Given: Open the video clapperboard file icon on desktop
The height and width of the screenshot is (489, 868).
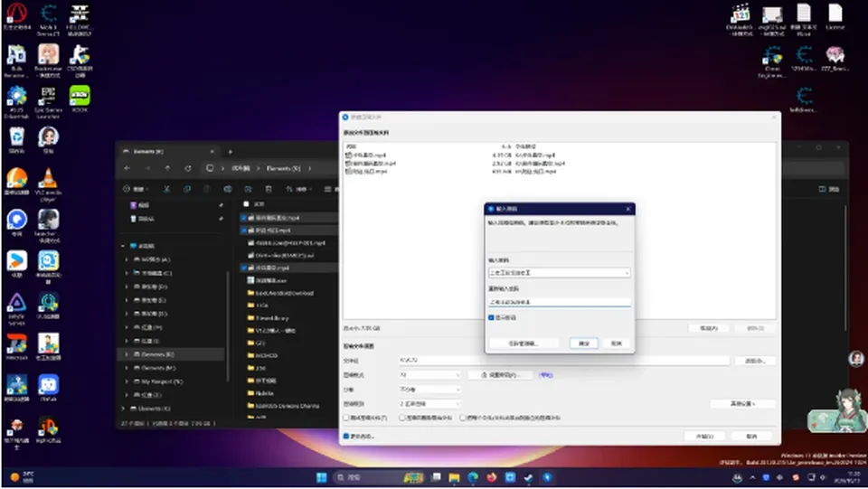Looking at the screenshot, I should 741,19.
